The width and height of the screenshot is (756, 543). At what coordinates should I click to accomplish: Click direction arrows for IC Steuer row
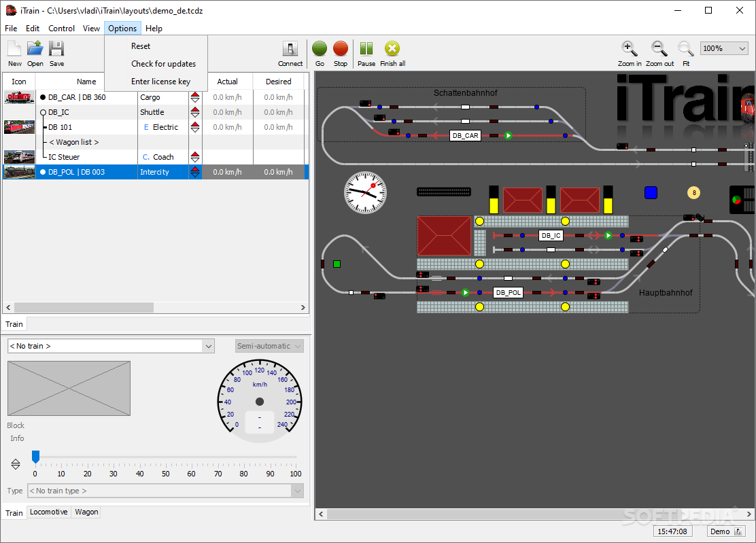point(195,157)
